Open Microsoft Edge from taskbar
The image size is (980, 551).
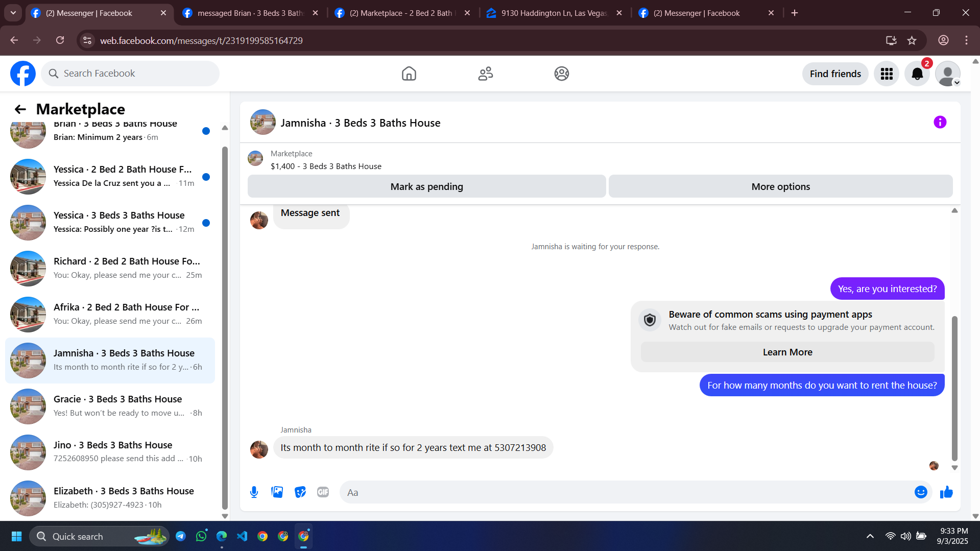(222, 536)
